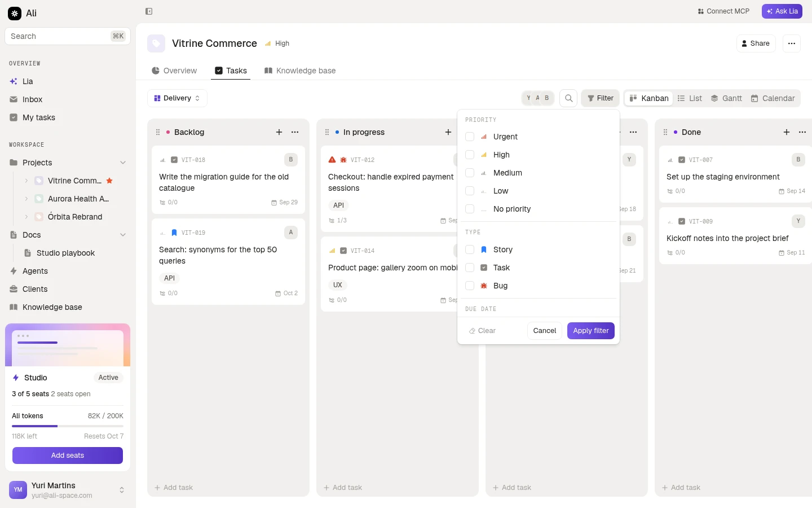Check the High priority checkbox
812x508 pixels.
(x=470, y=155)
